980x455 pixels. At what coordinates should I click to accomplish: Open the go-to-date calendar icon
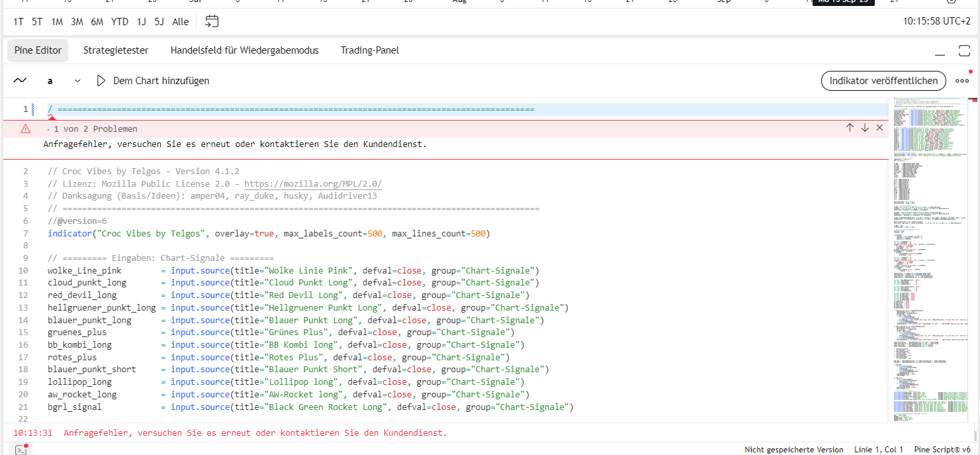pos(212,22)
